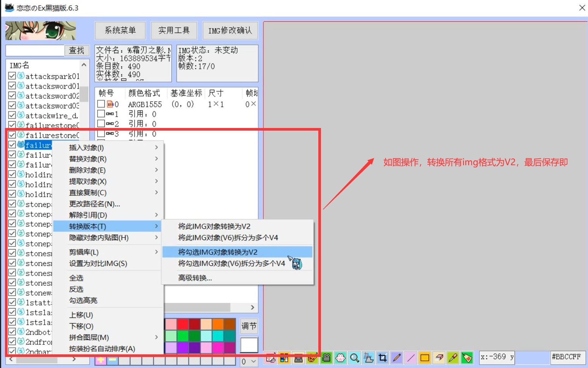588x368 pixels.
Task: Select the line drawing tool
Action: click(411, 357)
